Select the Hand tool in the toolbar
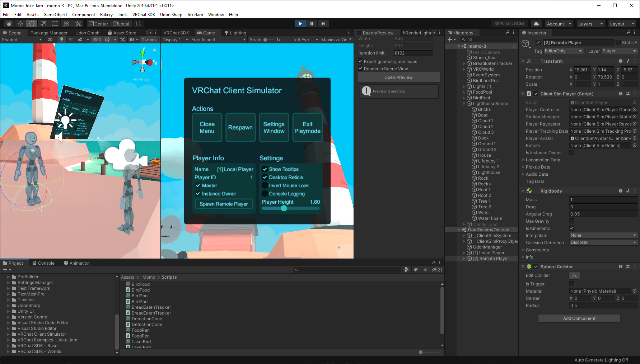The height and width of the screenshot is (364, 640). click(x=9, y=24)
